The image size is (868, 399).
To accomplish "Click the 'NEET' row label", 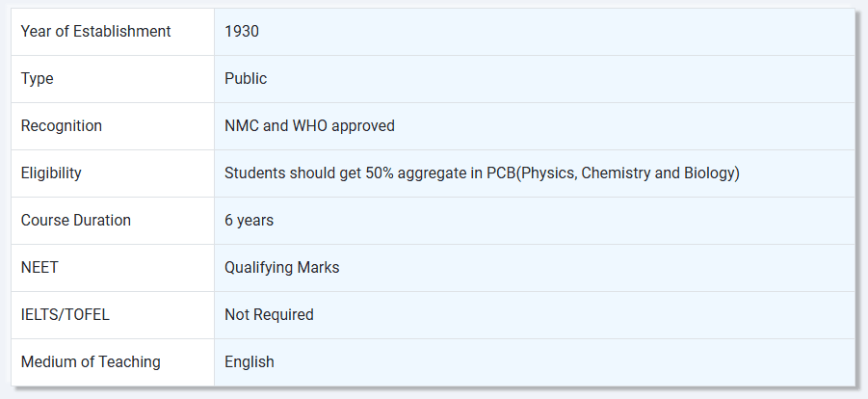I will 39,268.
